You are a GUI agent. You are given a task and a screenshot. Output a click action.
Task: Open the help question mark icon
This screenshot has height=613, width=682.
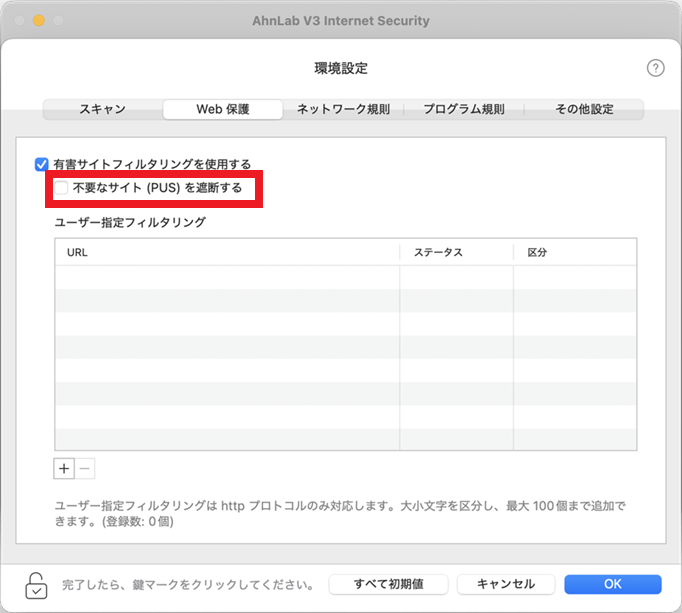pyautogui.click(x=655, y=68)
